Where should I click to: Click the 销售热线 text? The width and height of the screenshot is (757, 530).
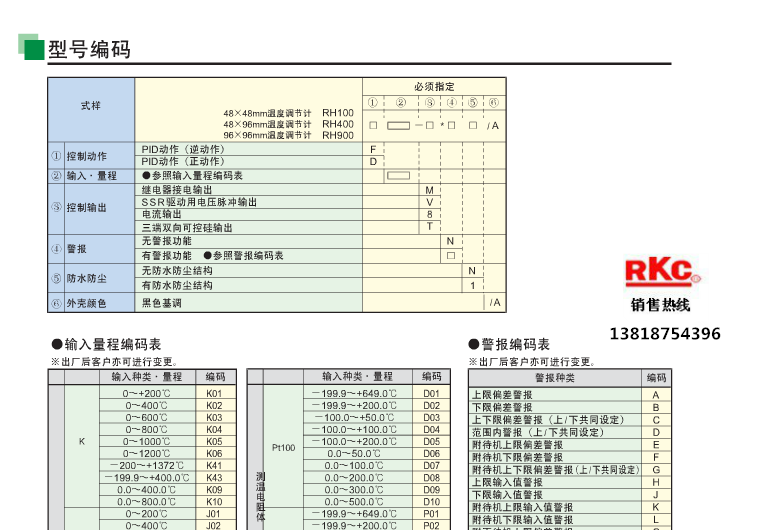(x=660, y=305)
